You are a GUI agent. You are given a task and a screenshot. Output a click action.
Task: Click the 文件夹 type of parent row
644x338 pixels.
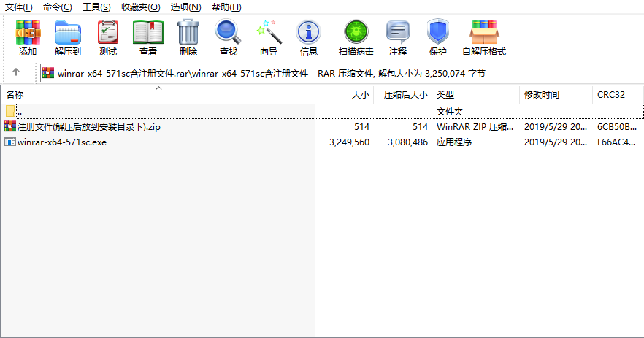click(x=449, y=111)
